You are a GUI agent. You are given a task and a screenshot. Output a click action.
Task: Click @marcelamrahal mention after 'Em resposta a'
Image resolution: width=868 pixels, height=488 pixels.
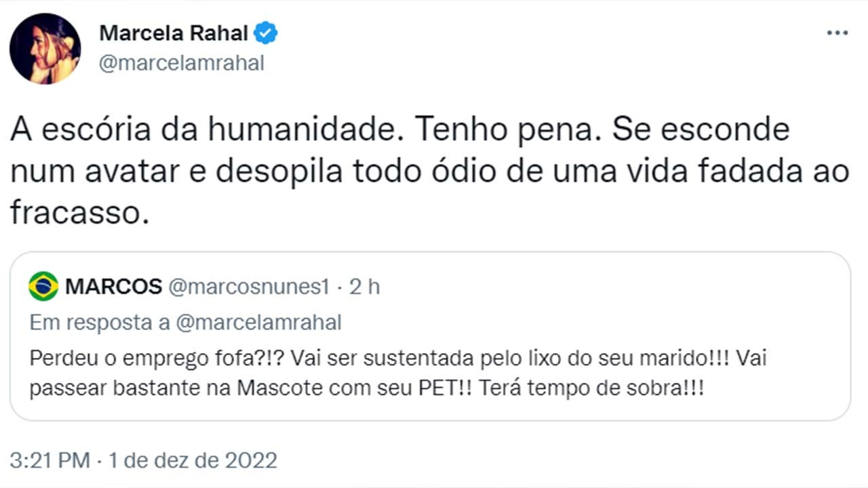(x=258, y=323)
